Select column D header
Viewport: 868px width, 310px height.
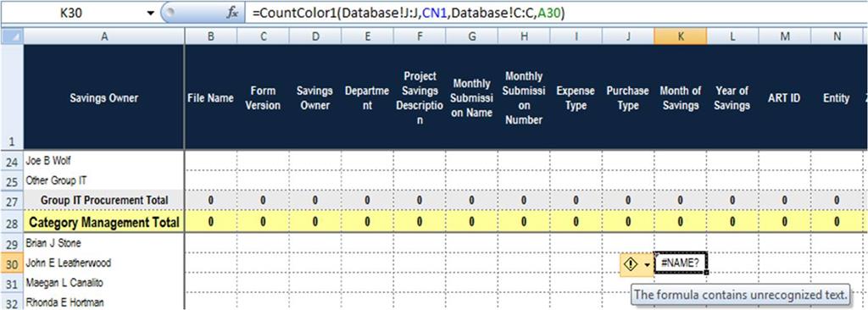[315, 36]
